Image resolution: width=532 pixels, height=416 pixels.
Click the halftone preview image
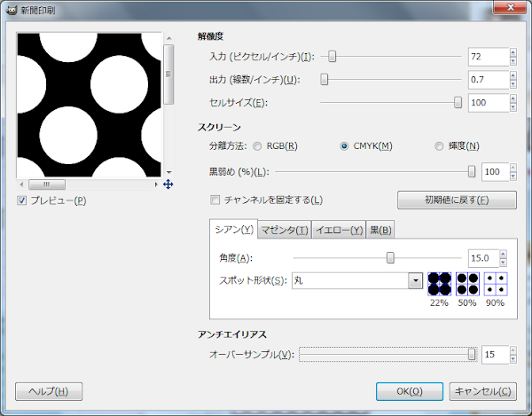click(x=90, y=105)
